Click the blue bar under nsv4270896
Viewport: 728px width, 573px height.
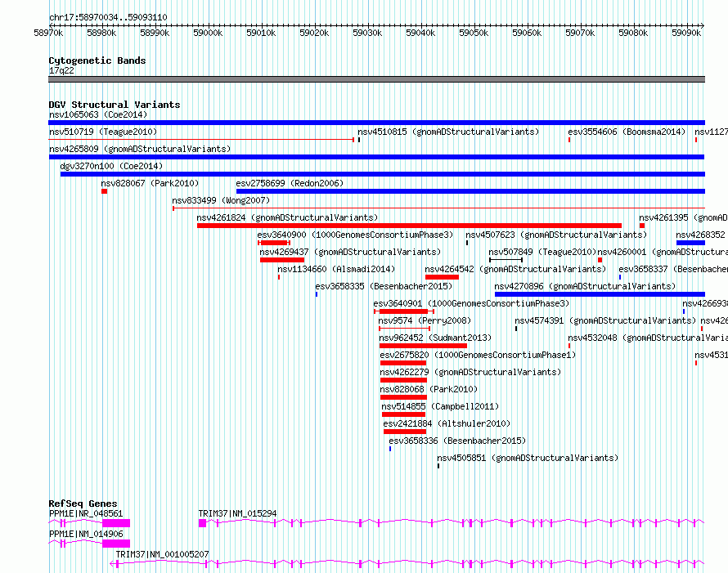pyautogui.click(x=600, y=294)
